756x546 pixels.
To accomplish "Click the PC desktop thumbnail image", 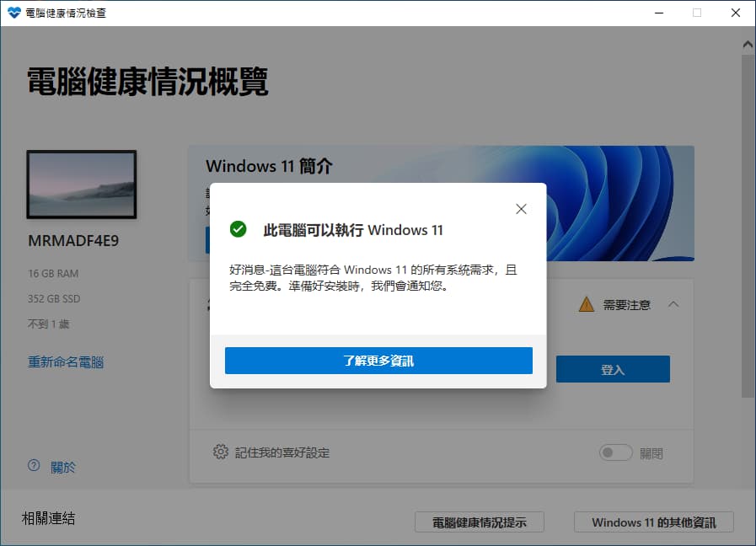I will point(82,185).
